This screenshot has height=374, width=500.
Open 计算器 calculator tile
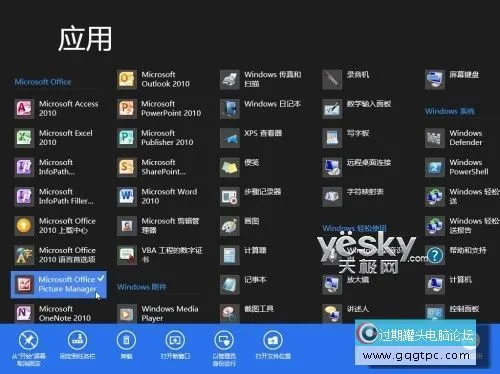244,255
